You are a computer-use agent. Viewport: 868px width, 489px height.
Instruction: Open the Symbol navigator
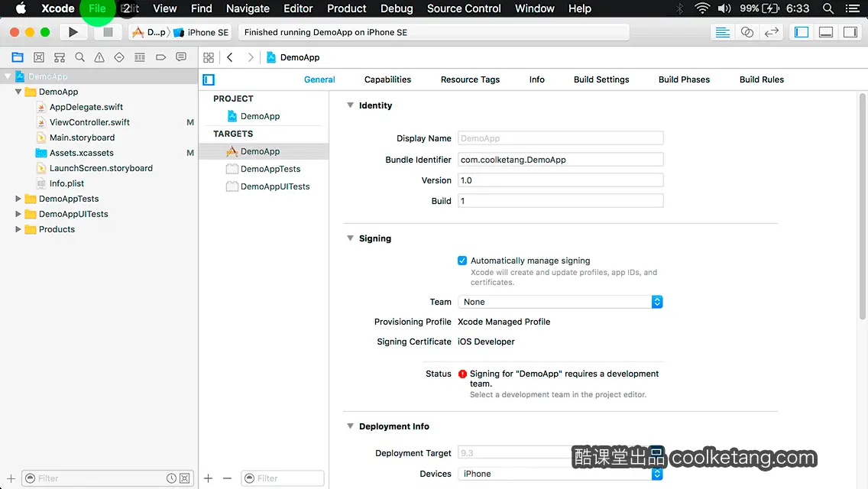click(60, 57)
